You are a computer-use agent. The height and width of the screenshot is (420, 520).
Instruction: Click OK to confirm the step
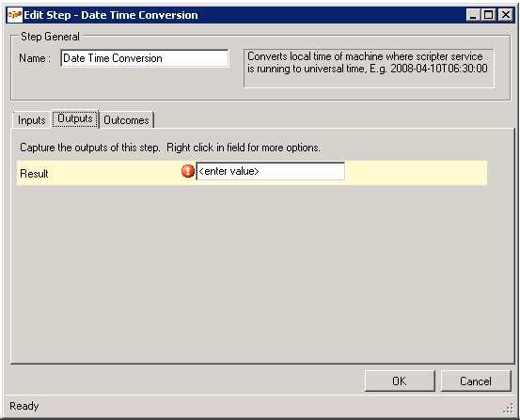[x=400, y=381]
